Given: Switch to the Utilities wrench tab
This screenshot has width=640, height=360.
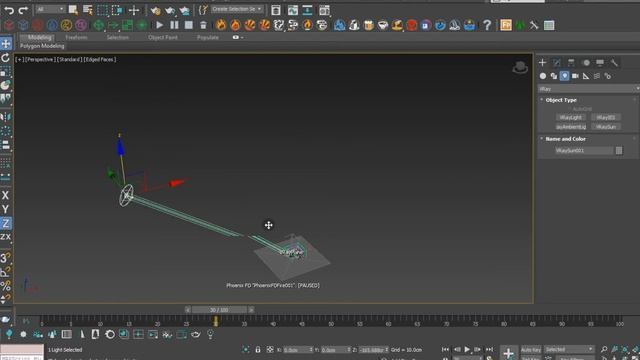Looking at the screenshot, I should [x=614, y=62].
